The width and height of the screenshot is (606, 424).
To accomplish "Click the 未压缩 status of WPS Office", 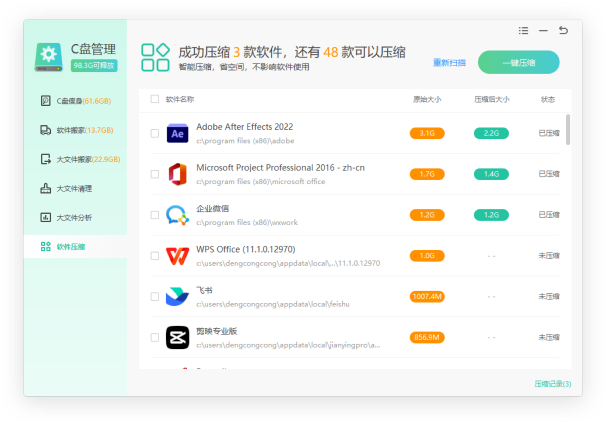I will tap(549, 256).
